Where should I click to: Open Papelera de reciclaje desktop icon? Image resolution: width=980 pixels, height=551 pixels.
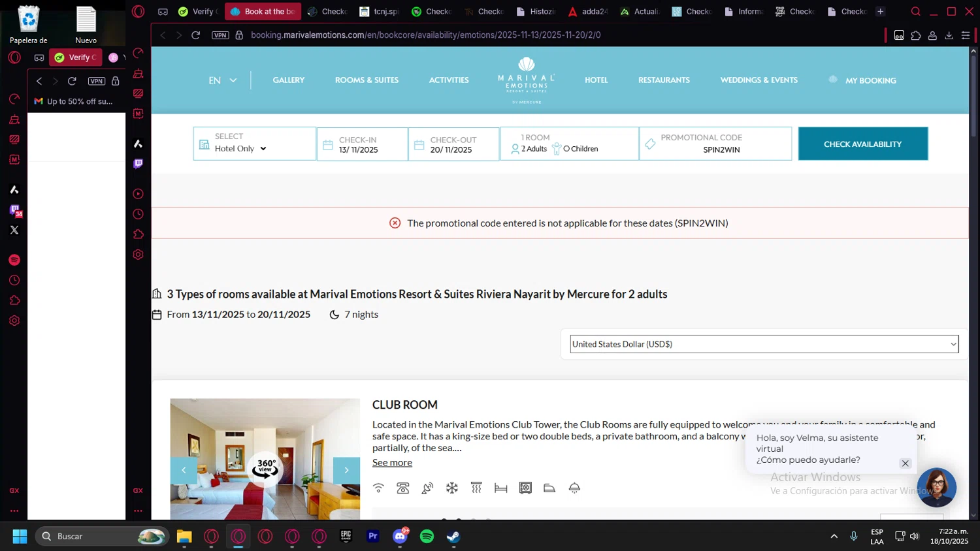28,25
